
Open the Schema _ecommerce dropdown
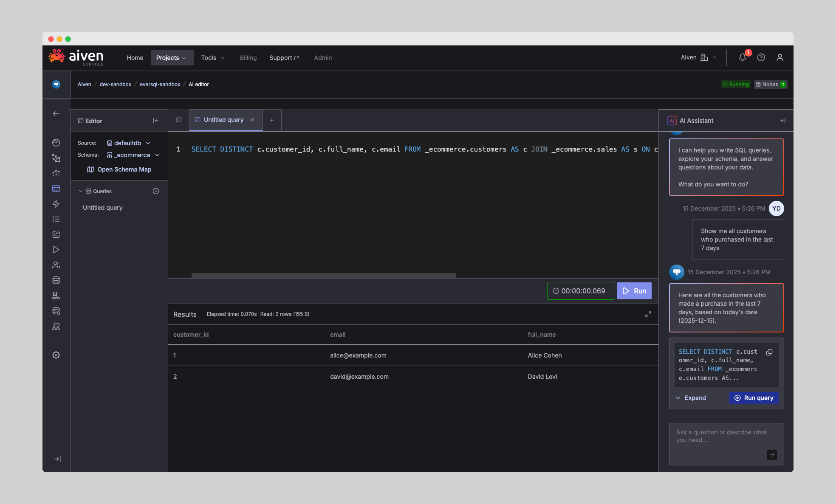[x=133, y=155]
